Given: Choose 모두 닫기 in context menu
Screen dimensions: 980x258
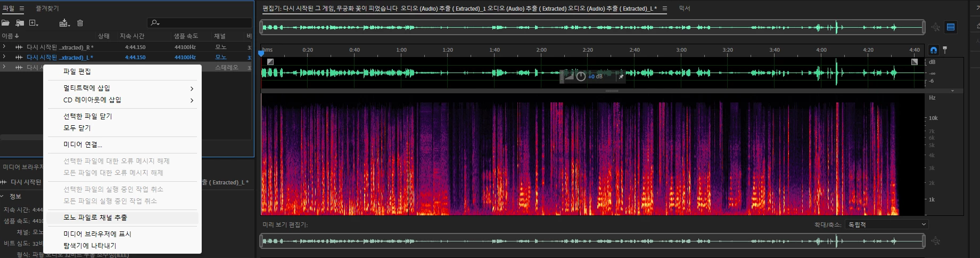Looking at the screenshot, I should tap(122, 128).
